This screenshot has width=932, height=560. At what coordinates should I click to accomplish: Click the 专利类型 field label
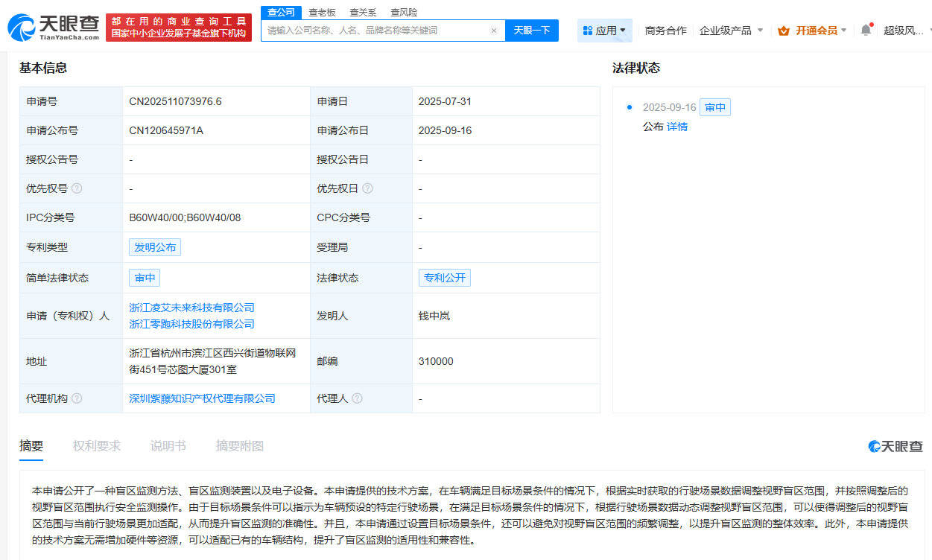47,247
